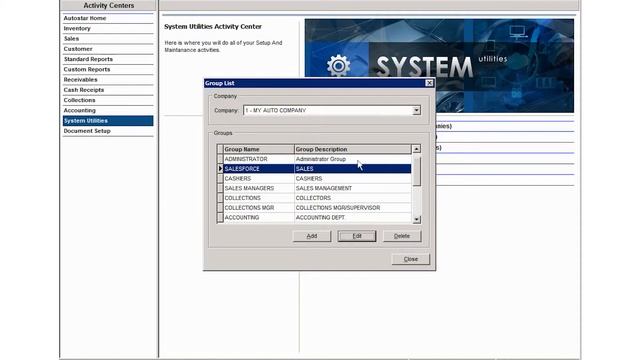Image resolution: width=640 pixels, height=360 pixels.
Task: Select the ACCOUNTING group name cell
Action: pos(259,218)
